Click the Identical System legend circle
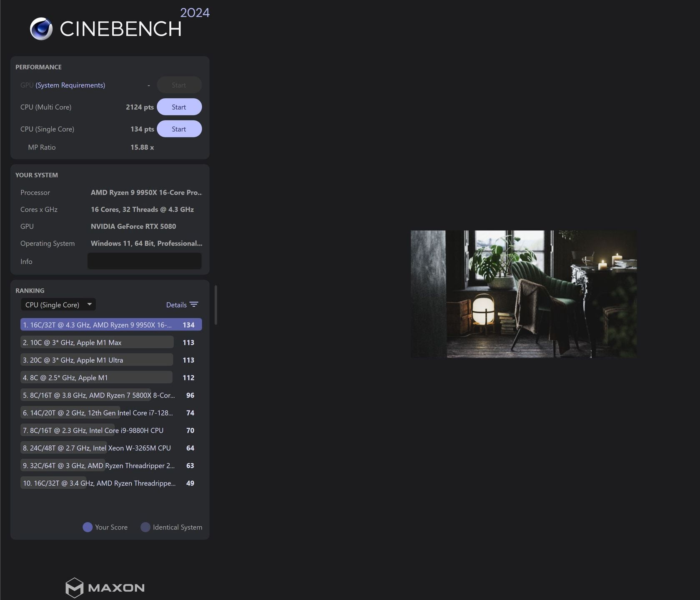The height and width of the screenshot is (600, 700). 146,527
